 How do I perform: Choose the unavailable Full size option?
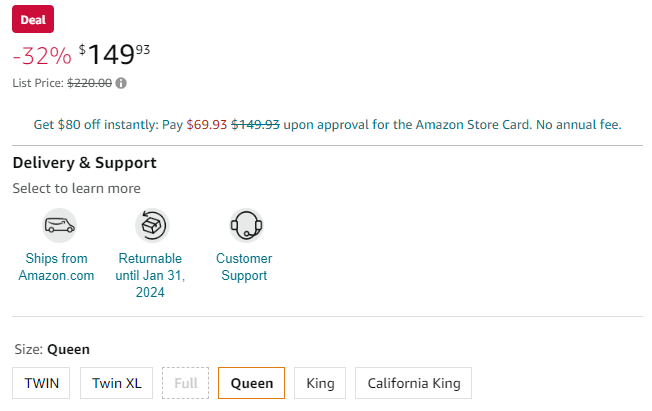click(x=185, y=383)
